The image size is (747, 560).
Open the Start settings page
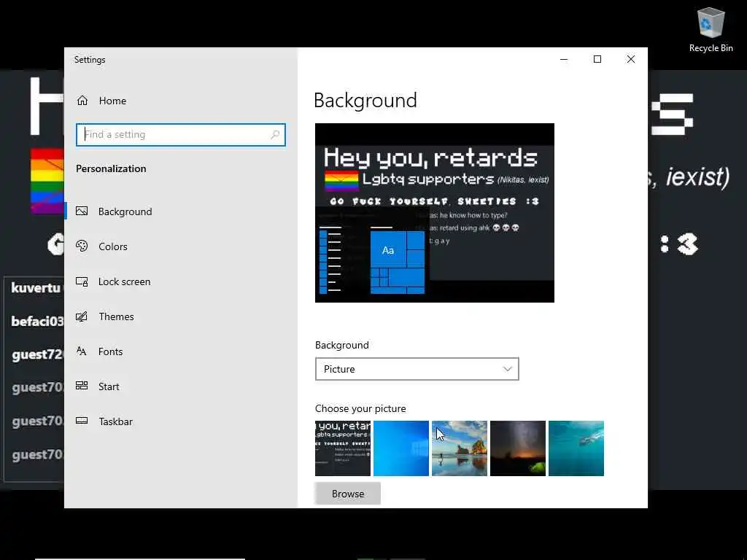109,386
